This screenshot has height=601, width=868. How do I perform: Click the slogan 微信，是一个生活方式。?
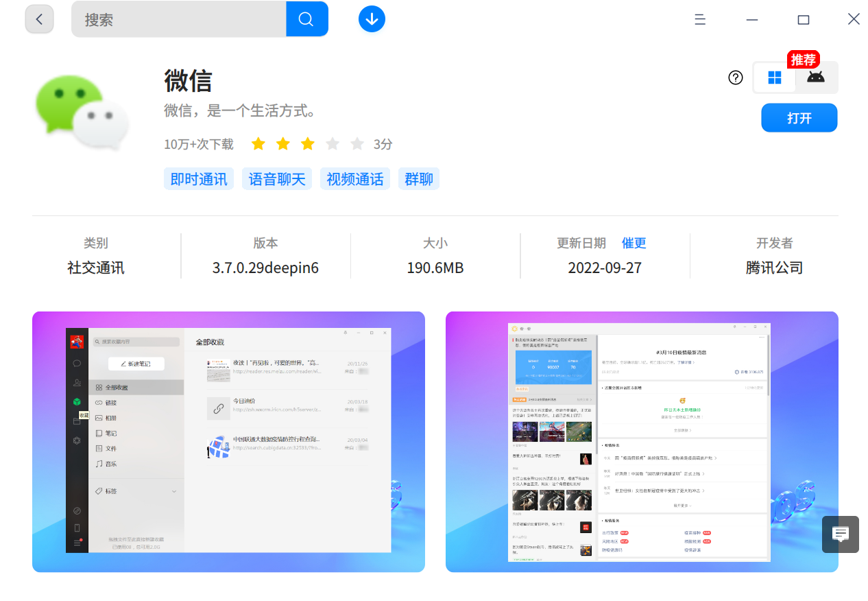240,110
